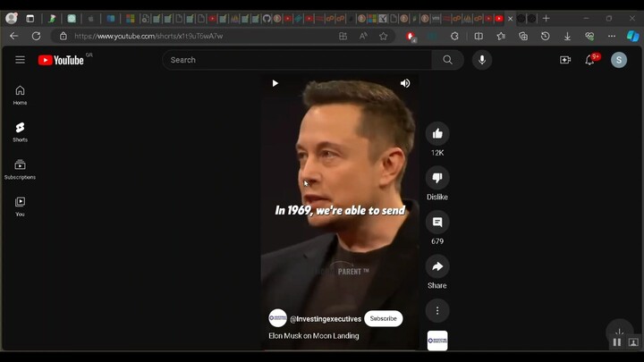Open the You section in sidebar
This screenshot has height=362, width=644.
20,206
